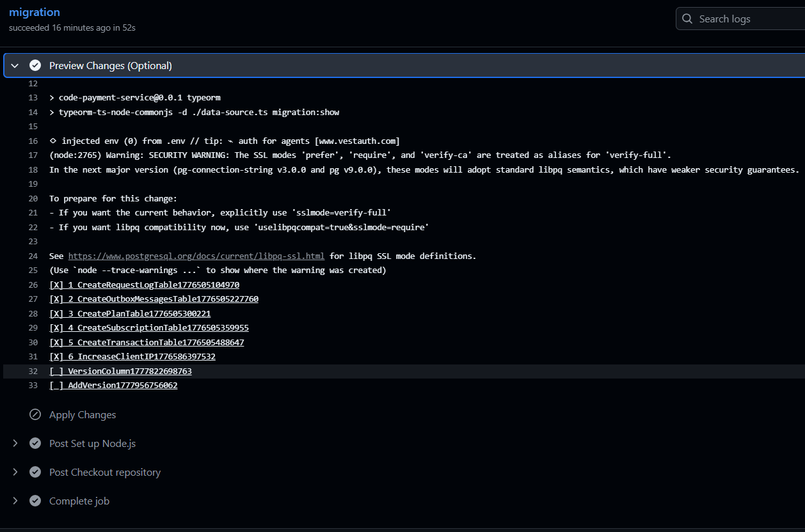The image size is (805, 532).
Task: Click line number 20 in the log
Action: (33, 198)
